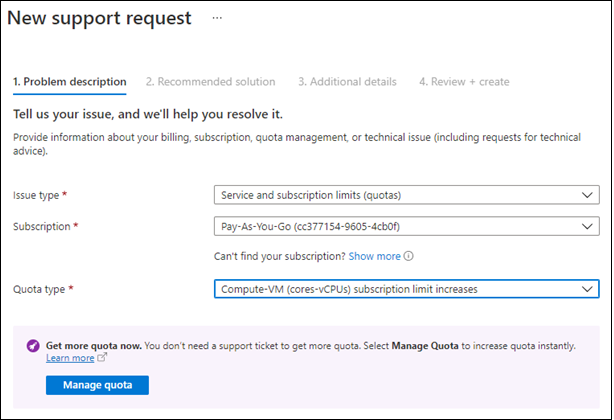Image resolution: width=614 pixels, height=420 pixels.
Task: Switch to the Recommended solution tab
Action: click(x=210, y=81)
